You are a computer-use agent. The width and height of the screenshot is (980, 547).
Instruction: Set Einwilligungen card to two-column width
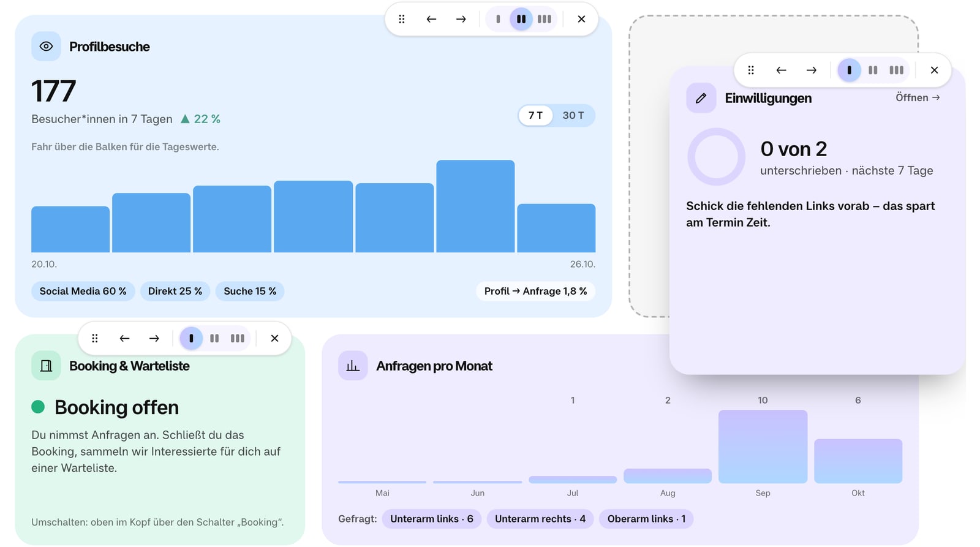pyautogui.click(x=873, y=70)
